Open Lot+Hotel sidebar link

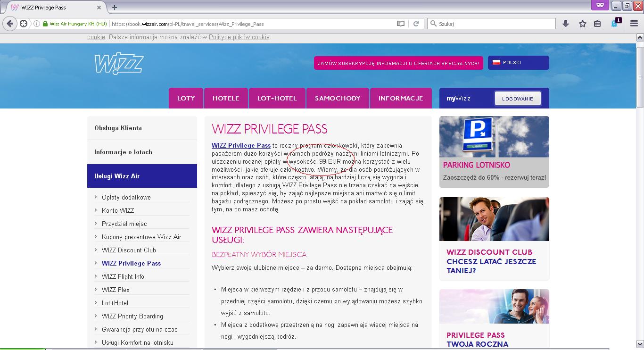coord(115,303)
